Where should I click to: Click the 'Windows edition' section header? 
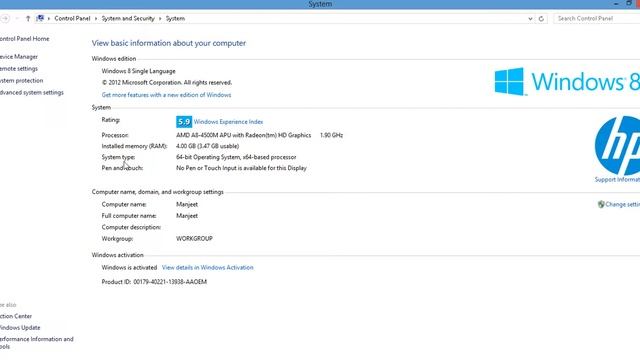coord(114,59)
